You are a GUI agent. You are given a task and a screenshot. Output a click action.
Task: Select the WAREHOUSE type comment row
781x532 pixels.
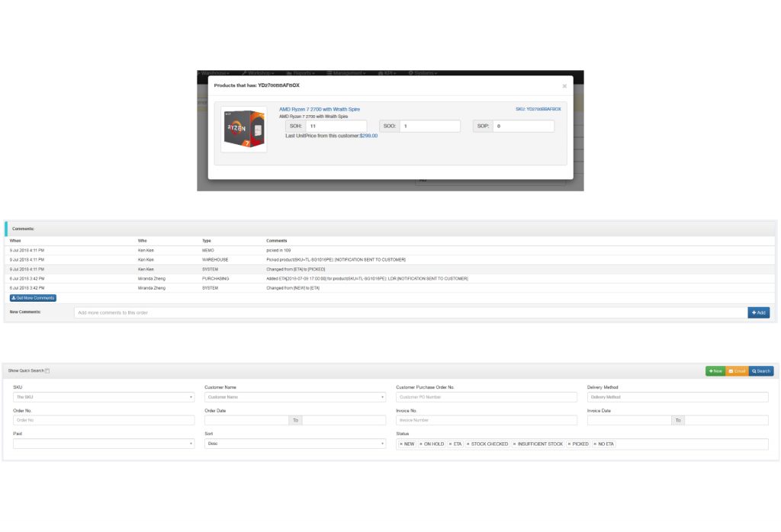point(390,260)
